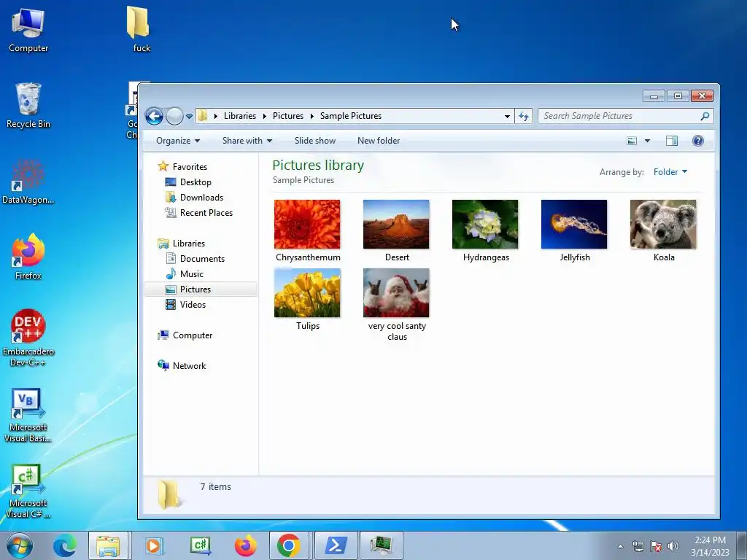Select the Recycle Bin desktop icon

pos(28,106)
